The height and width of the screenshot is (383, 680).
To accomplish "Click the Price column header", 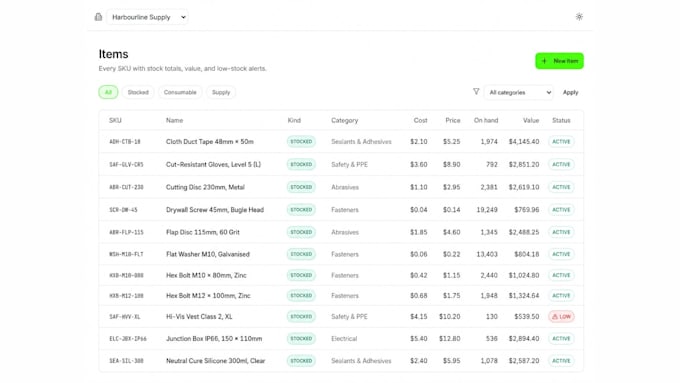I will (x=453, y=120).
